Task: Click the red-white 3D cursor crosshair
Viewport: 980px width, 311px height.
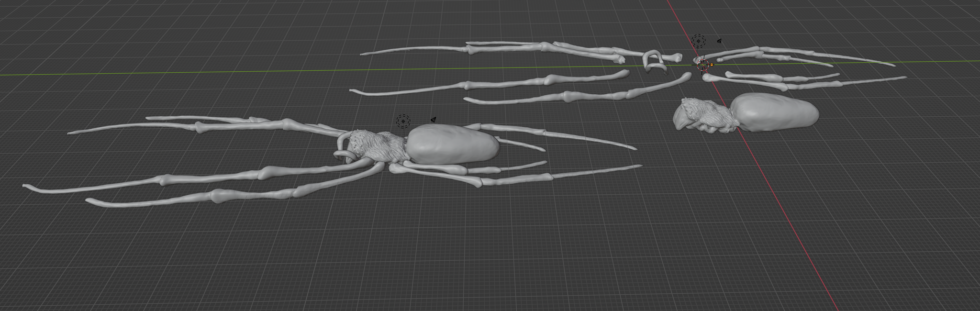Action: (x=703, y=65)
